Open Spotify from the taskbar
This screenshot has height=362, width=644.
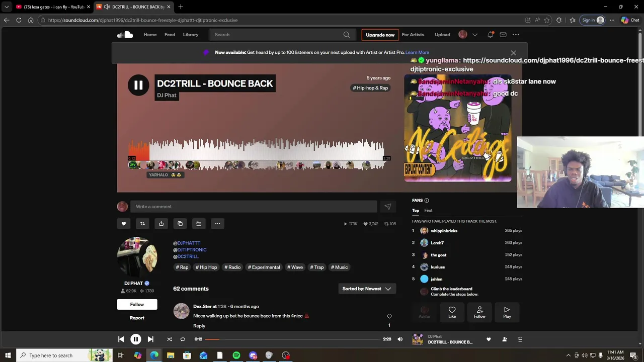click(x=236, y=355)
